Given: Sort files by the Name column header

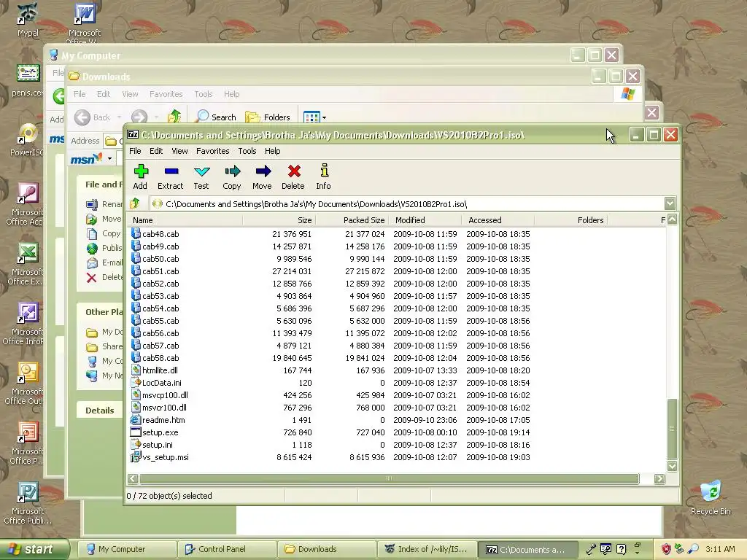Looking at the screenshot, I should tap(185, 220).
